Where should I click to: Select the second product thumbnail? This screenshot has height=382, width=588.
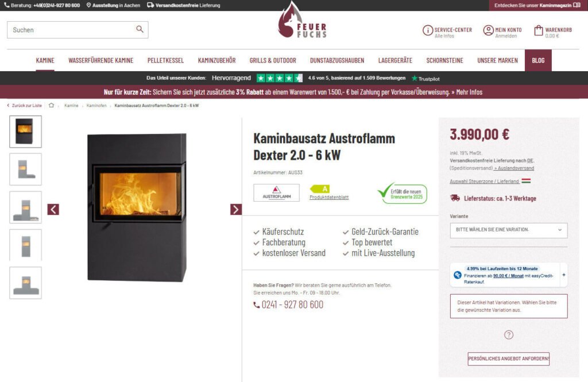pos(25,169)
